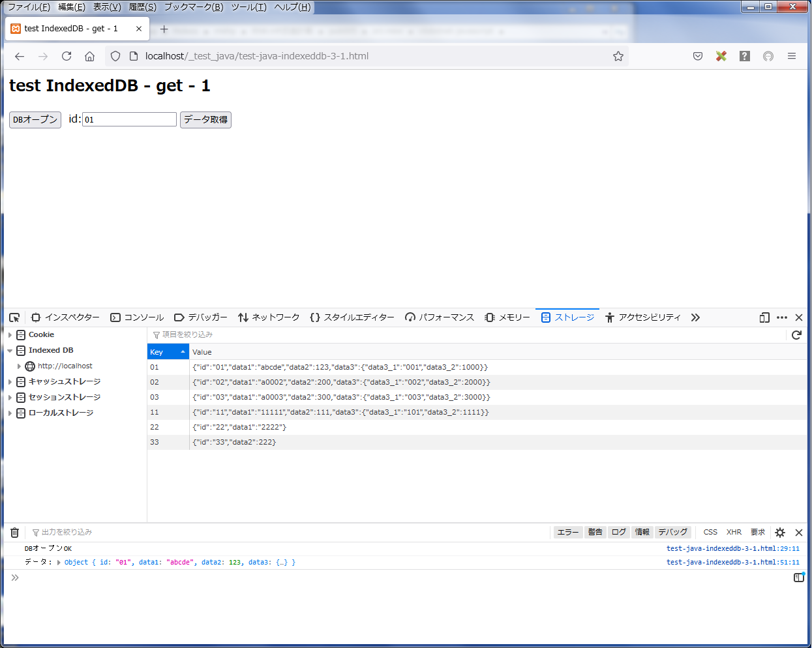
Task: Expand the キャッシュストレージ node
Action: click(x=10, y=382)
